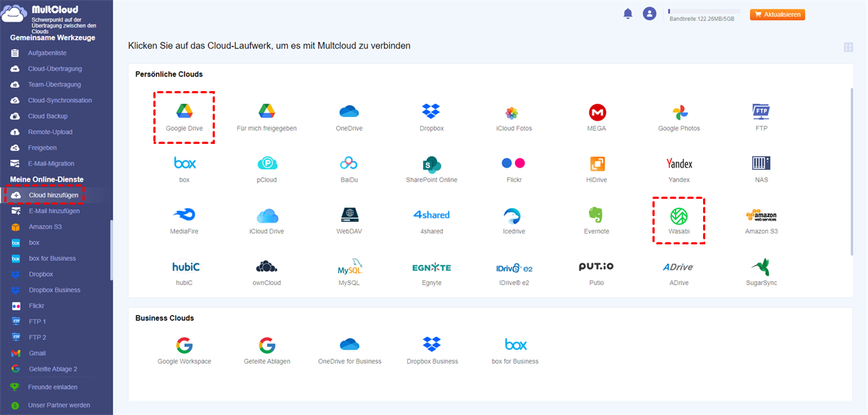Add Yandex cloud drive

679,163
